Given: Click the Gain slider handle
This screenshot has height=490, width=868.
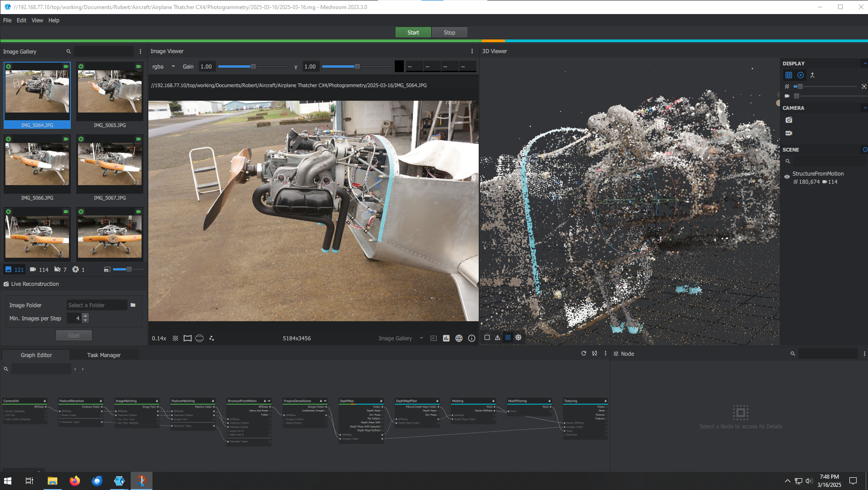Looking at the screenshot, I should [x=253, y=67].
